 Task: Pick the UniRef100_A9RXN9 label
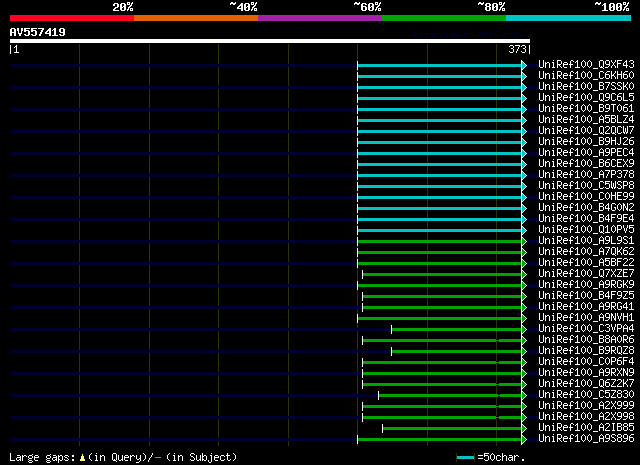point(586,373)
